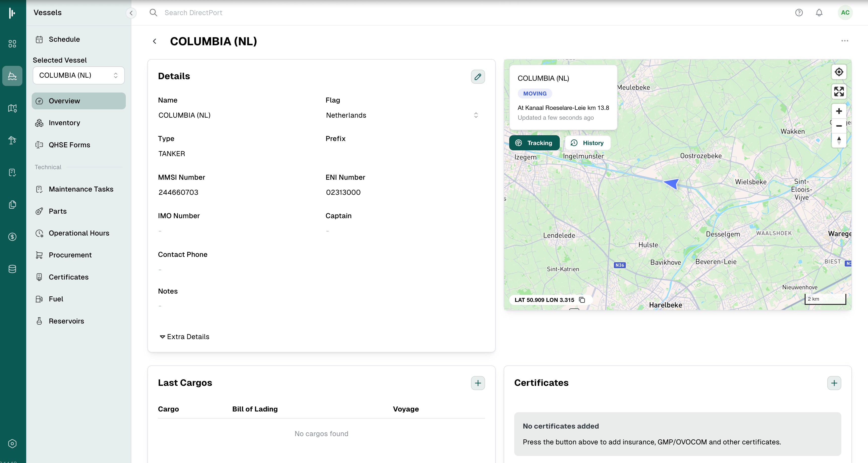Click the pencil edit icon in Details
This screenshot has width=868, height=463.
[478, 77]
